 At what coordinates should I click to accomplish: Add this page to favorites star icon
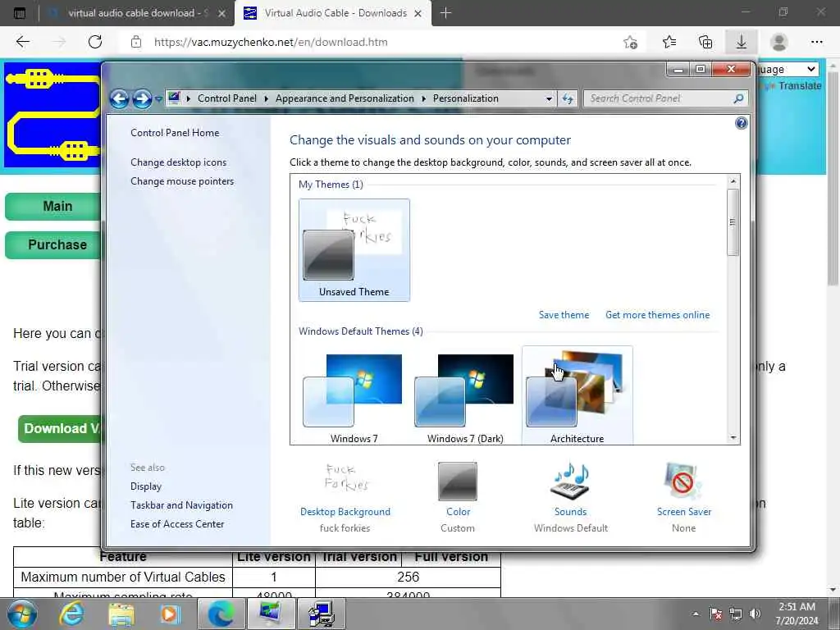coord(631,42)
